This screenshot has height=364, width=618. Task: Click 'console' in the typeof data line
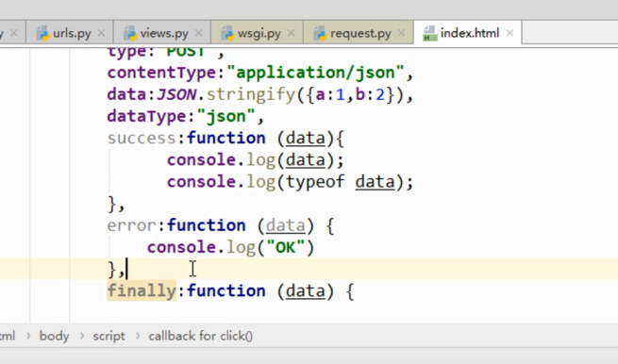(201, 182)
